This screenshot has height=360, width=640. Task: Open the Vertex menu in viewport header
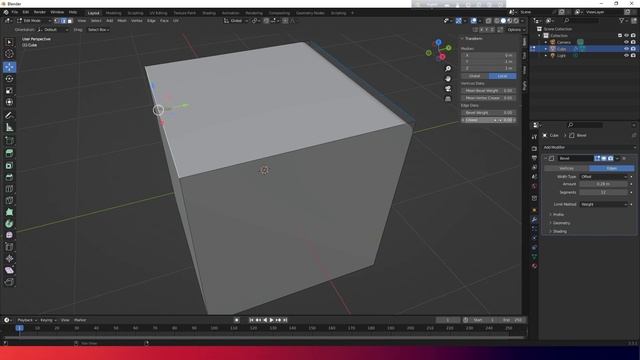click(136, 20)
